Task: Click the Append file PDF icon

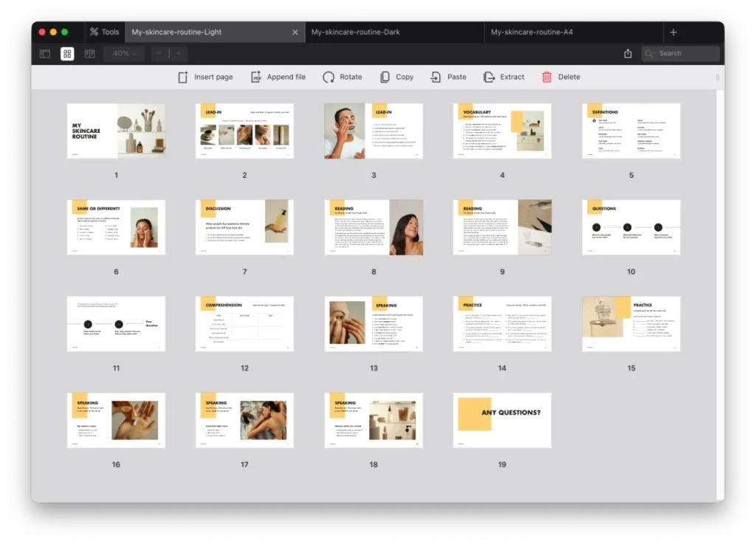Action: coord(256,77)
